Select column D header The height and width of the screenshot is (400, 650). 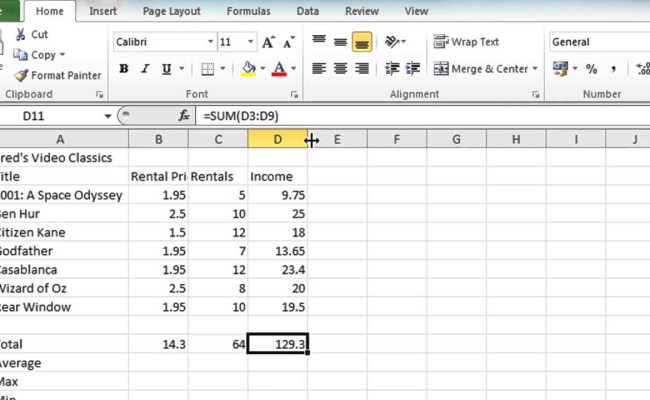pyautogui.click(x=277, y=140)
